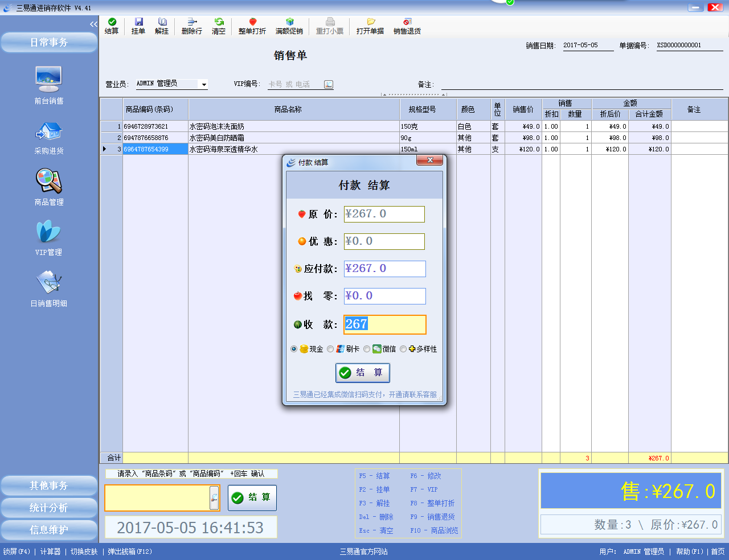Open VIP管理 in the sidebar
This screenshot has height=560, width=729.
[49, 238]
